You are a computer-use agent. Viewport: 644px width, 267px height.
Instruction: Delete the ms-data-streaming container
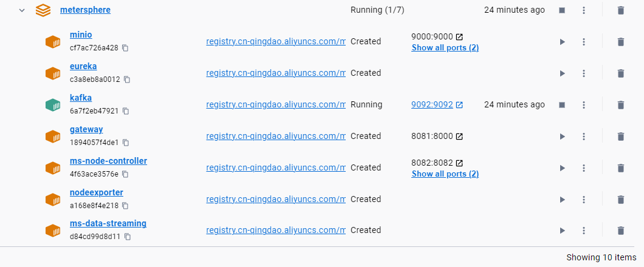pos(620,231)
